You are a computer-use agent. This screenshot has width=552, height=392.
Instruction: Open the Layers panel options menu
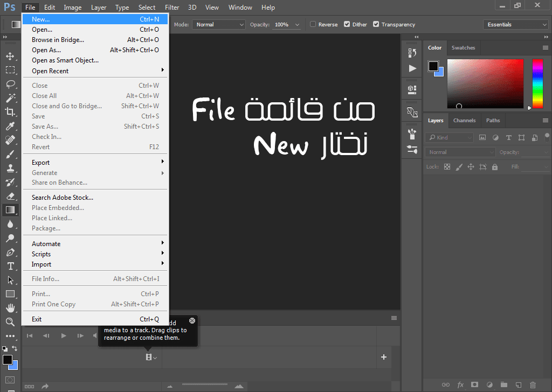(x=546, y=120)
